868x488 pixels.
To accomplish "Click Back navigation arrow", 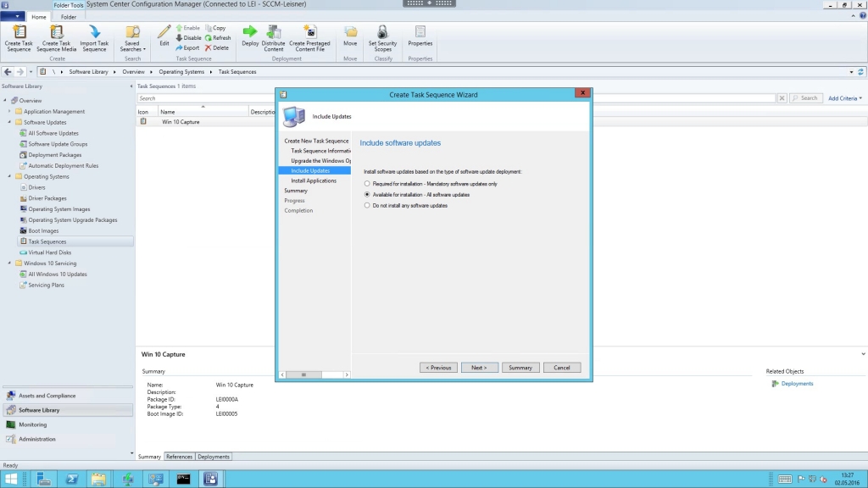I will (x=8, y=72).
